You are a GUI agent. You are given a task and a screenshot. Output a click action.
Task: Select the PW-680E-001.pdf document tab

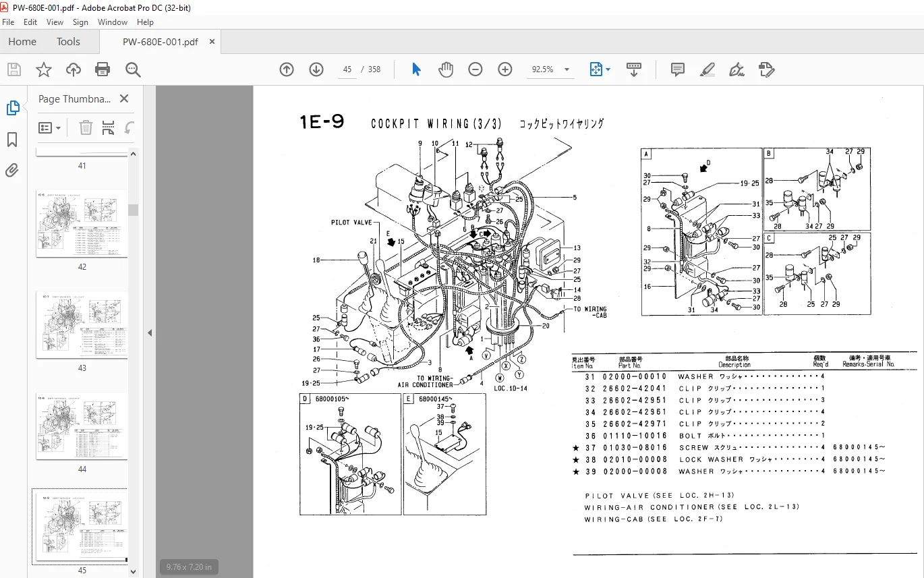pyautogui.click(x=161, y=42)
